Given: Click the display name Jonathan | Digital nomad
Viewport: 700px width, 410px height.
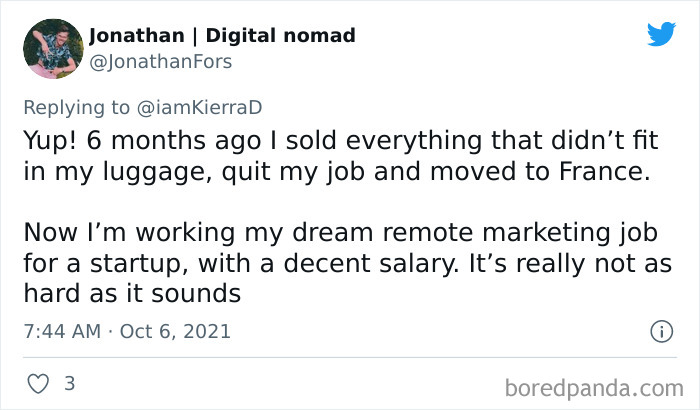Looking at the screenshot, I should (x=222, y=35).
